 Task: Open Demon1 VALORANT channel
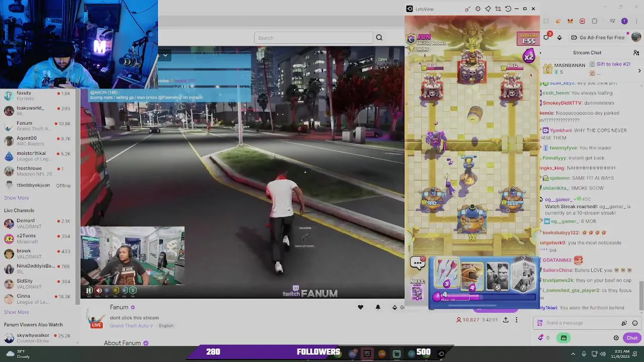pos(38,223)
